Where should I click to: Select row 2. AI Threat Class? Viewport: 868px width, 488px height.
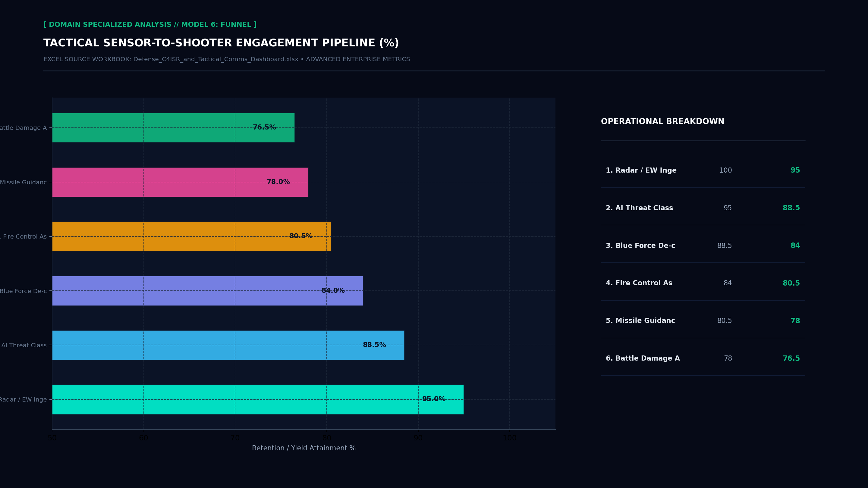pos(703,208)
